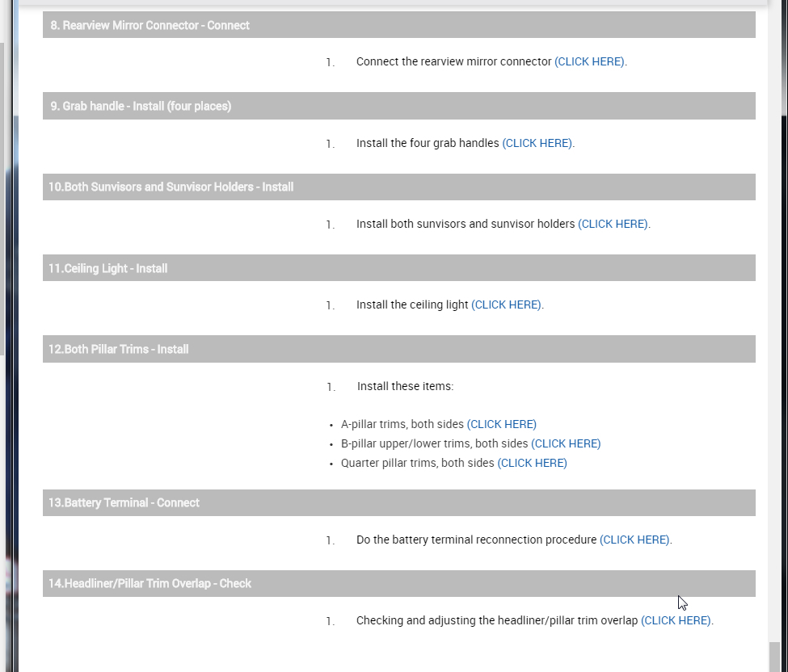This screenshot has height=672, width=788.
Task: Click the Ceiling Light - Install section header
Action: tap(107, 268)
